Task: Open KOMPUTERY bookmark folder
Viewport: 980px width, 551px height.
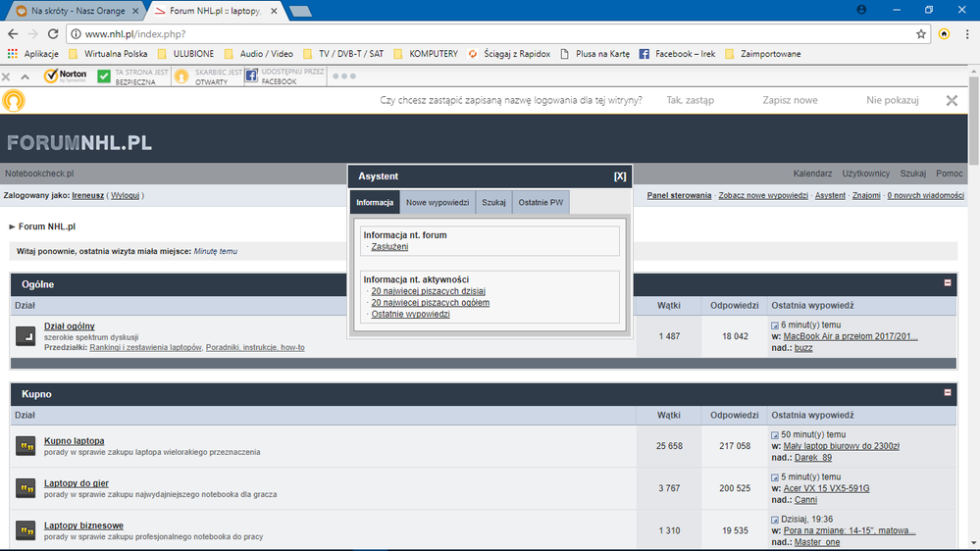Action: 426,54
